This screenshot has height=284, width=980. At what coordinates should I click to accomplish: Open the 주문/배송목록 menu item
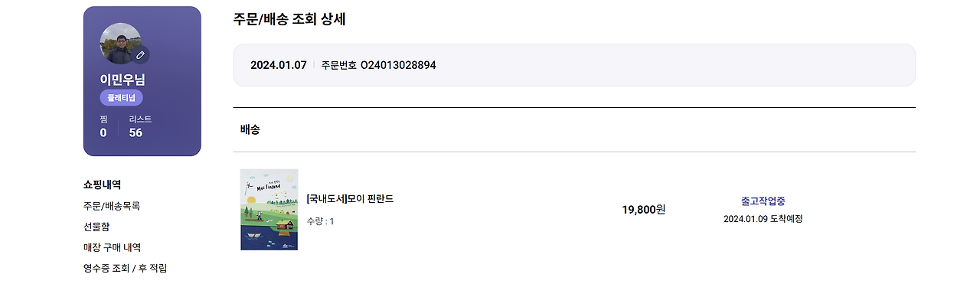[112, 206]
